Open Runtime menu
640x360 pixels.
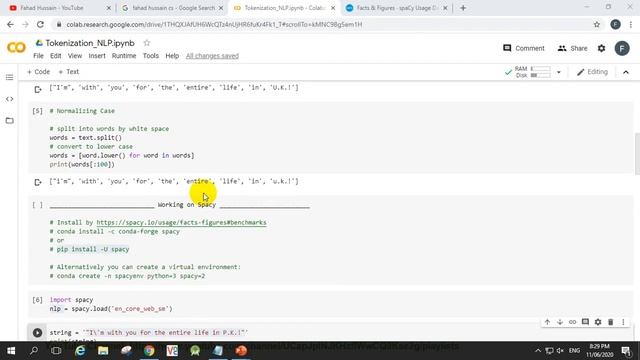(x=124, y=56)
